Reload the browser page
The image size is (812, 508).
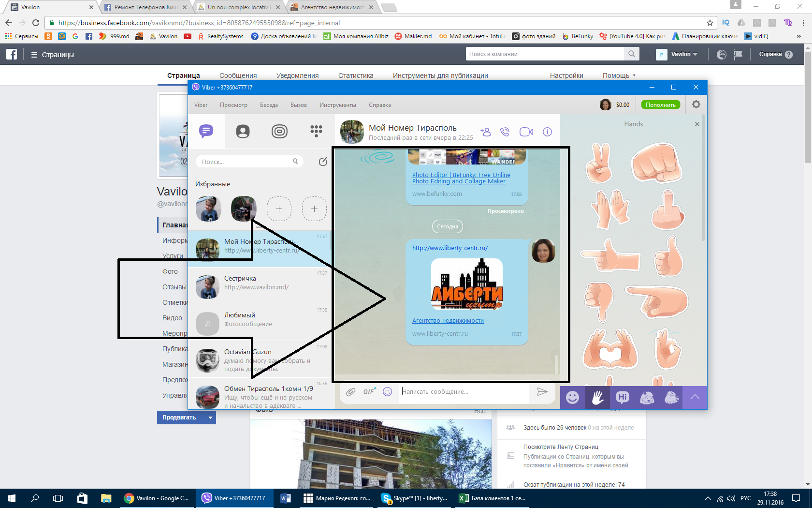tap(36, 23)
